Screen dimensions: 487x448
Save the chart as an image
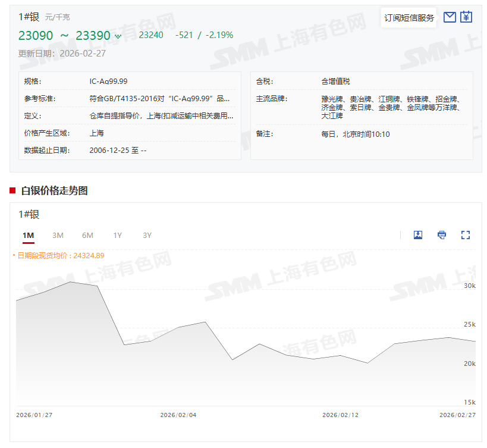point(418,235)
